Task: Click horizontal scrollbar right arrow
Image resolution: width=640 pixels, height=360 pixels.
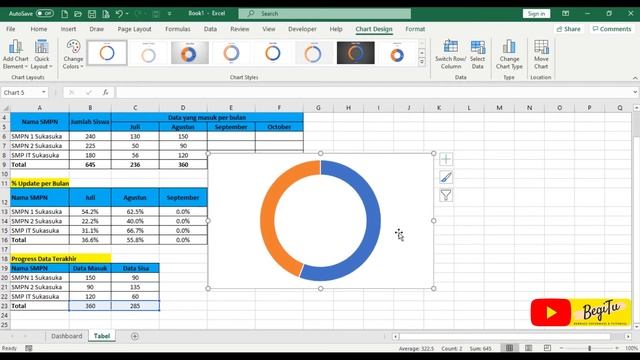Action: pos(628,336)
